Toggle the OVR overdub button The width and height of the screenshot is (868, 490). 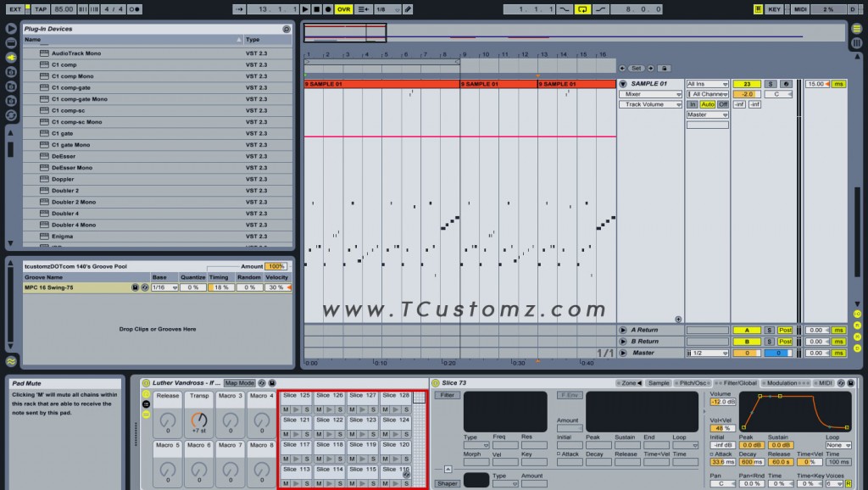[x=344, y=9]
